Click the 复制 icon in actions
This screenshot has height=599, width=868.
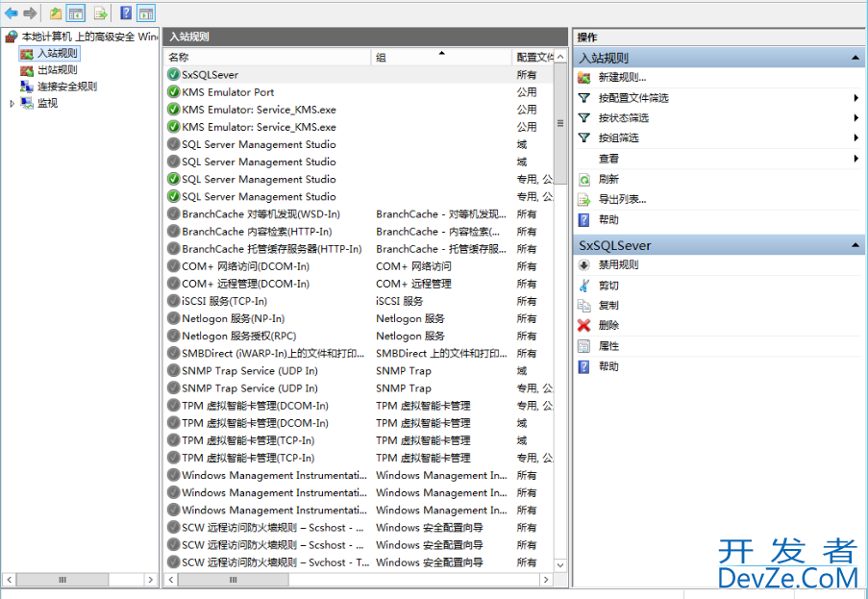584,305
